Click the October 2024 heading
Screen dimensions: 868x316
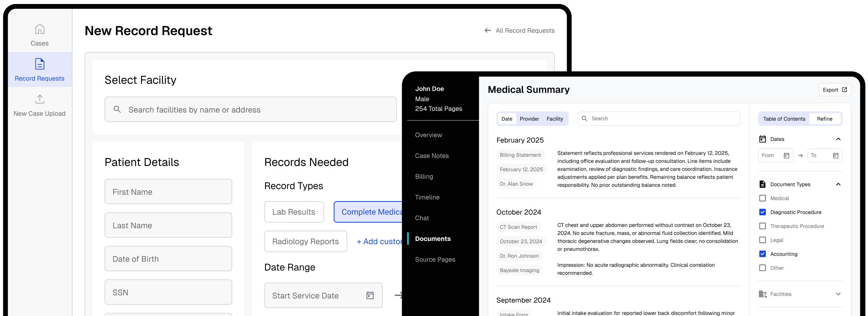(x=519, y=212)
